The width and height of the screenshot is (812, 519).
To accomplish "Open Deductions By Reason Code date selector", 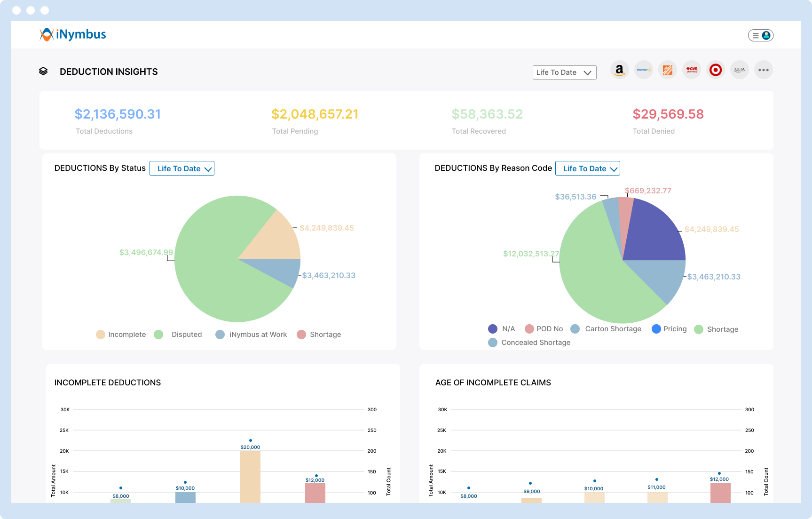I will pyautogui.click(x=587, y=168).
